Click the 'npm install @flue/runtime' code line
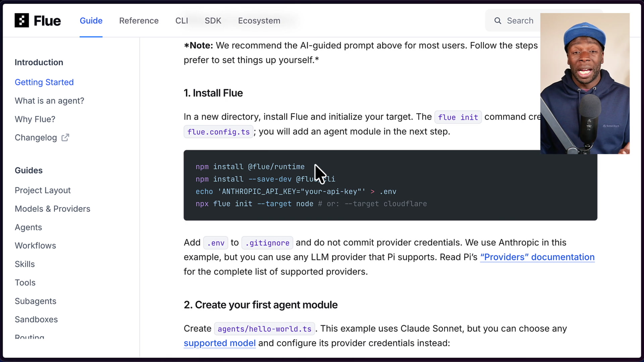Image resolution: width=644 pixels, height=362 pixels. pyautogui.click(x=250, y=167)
